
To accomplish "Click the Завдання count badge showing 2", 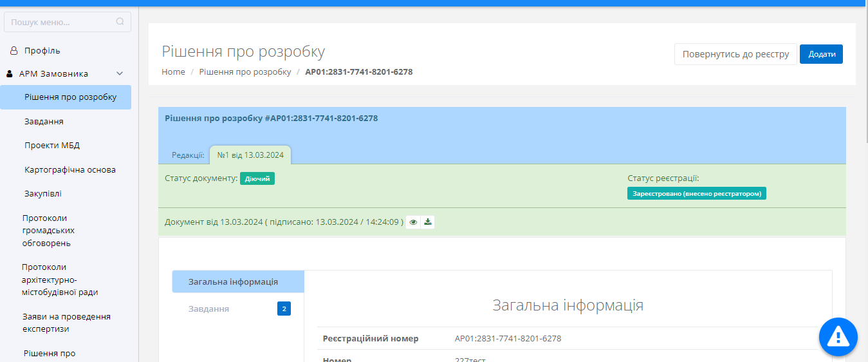I will [x=284, y=309].
